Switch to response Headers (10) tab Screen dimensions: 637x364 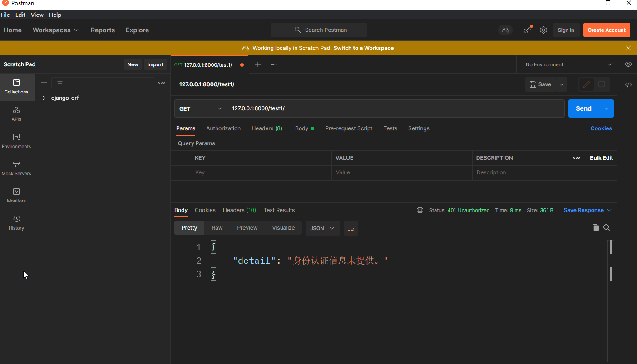pyautogui.click(x=239, y=210)
